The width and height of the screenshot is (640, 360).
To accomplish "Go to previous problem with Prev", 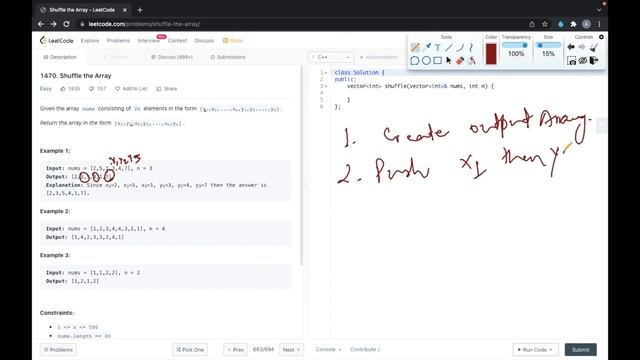I will (236, 350).
